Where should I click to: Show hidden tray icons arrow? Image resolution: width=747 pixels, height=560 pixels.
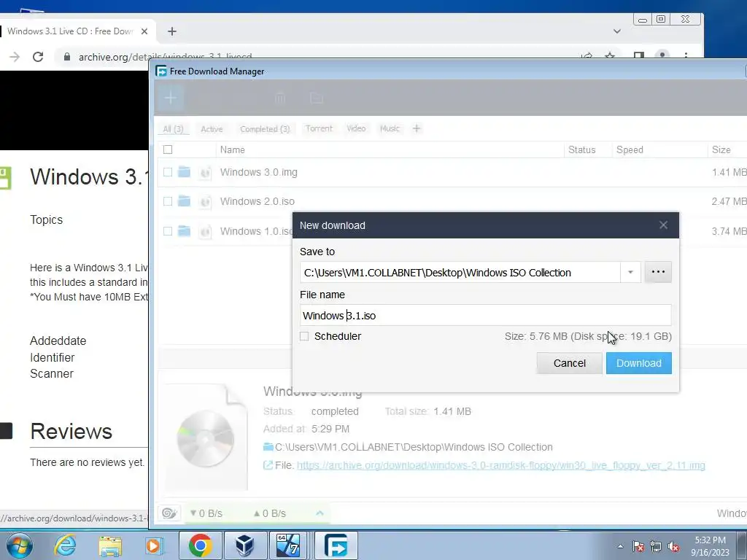click(x=620, y=546)
